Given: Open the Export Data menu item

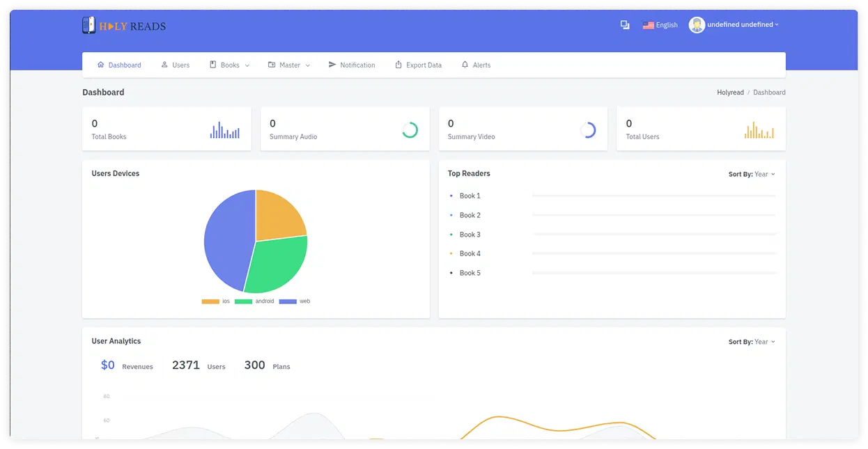Looking at the screenshot, I should pyautogui.click(x=418, y=65).
